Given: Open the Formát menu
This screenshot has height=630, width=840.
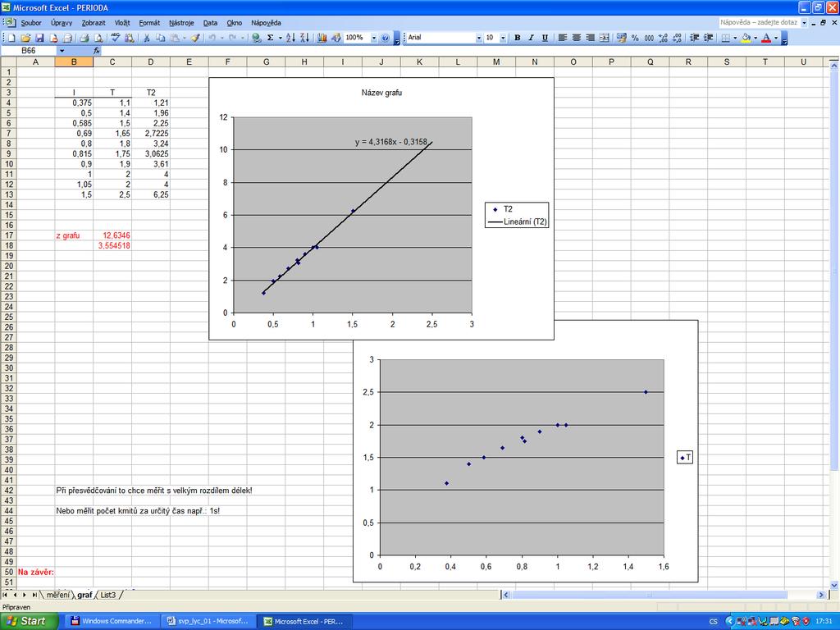Looking at the screenshot, I should (x=149, y=22).
